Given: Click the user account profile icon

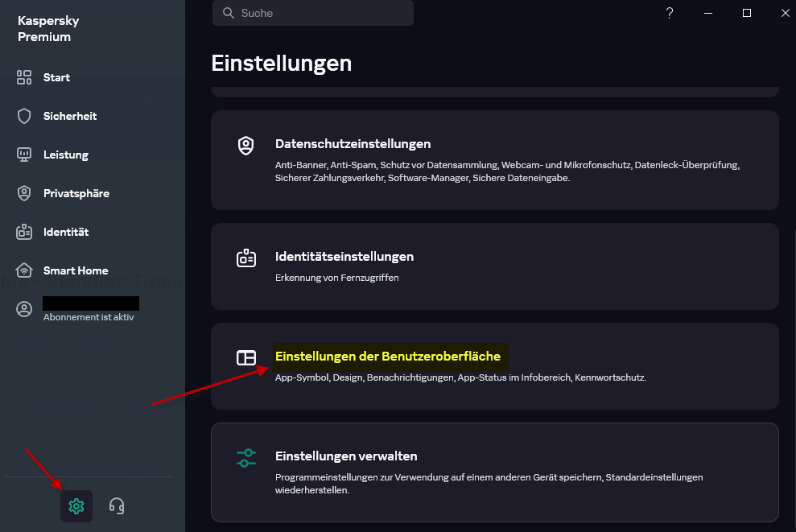Looking at the screenshot, I should click(x=24, y=308).
